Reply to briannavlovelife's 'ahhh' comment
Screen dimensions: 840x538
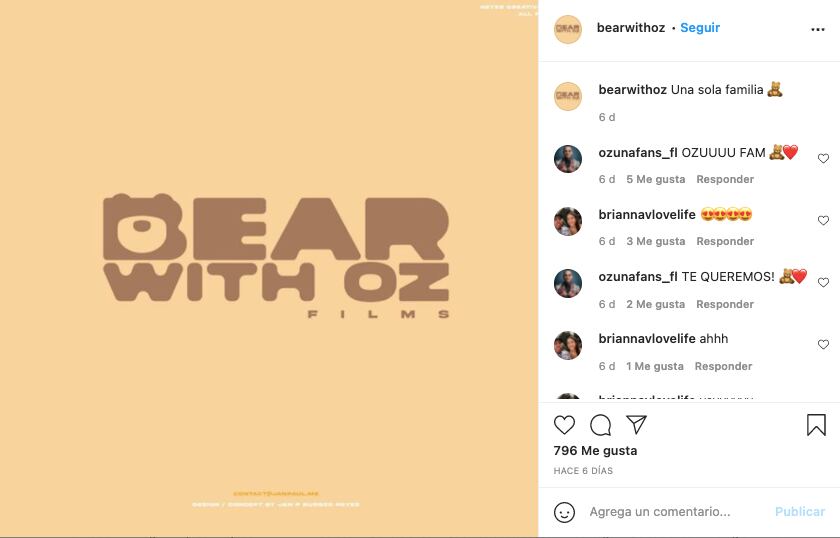click(723, 367)
